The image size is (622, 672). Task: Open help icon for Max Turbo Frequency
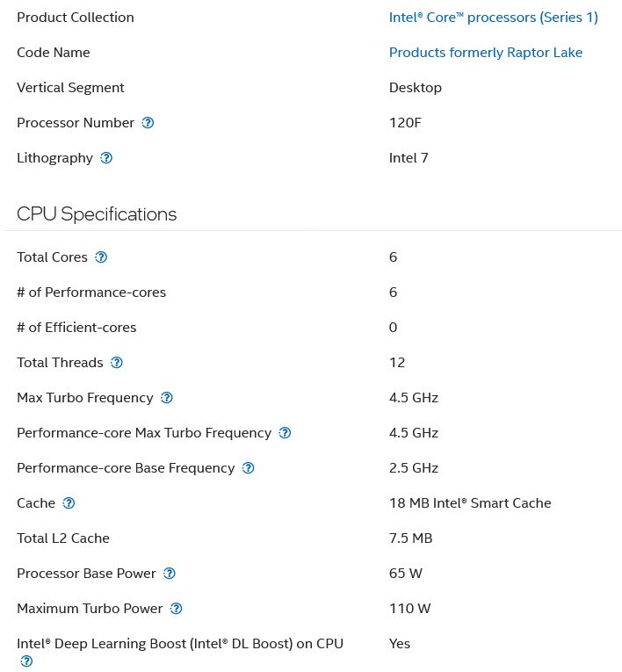point(167,398)
